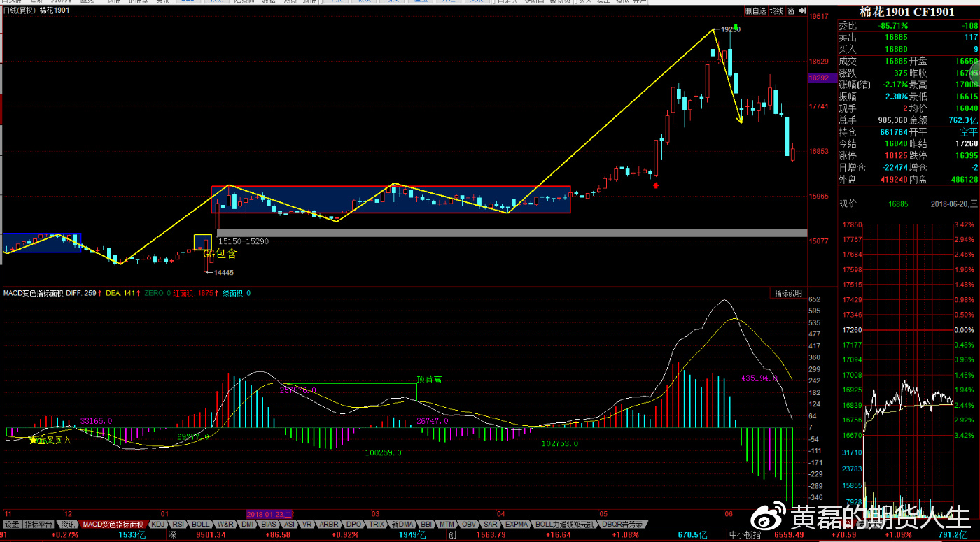The height and width of the screenshot is (542, 980).
Task: Switch indicator to RSI
Action: pos(178,524)
